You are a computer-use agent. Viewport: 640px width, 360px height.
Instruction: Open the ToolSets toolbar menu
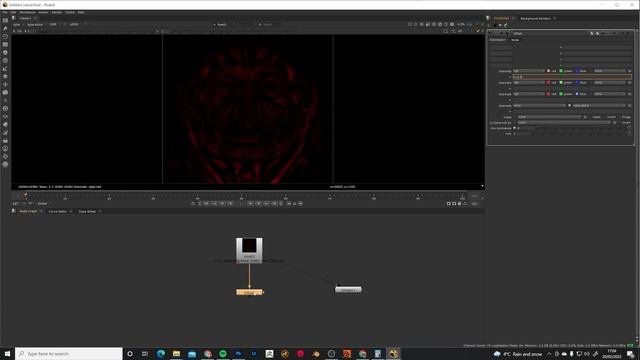(5, 132)
